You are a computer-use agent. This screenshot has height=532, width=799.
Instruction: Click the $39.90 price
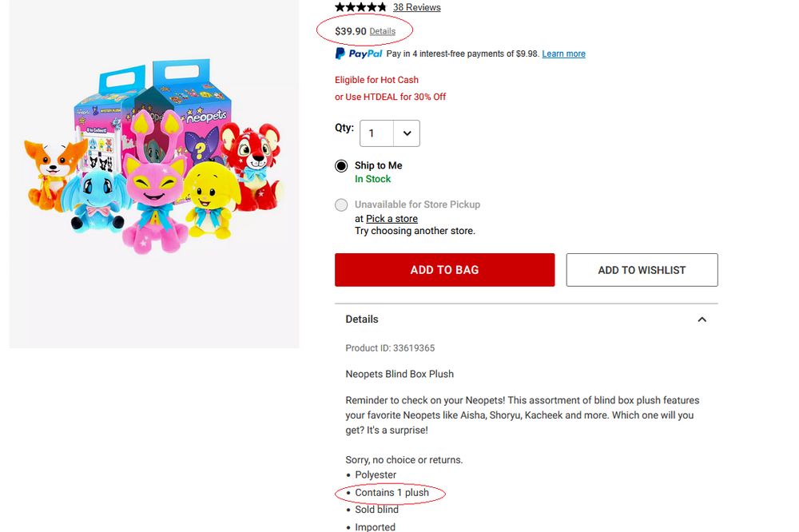point(350,31)
